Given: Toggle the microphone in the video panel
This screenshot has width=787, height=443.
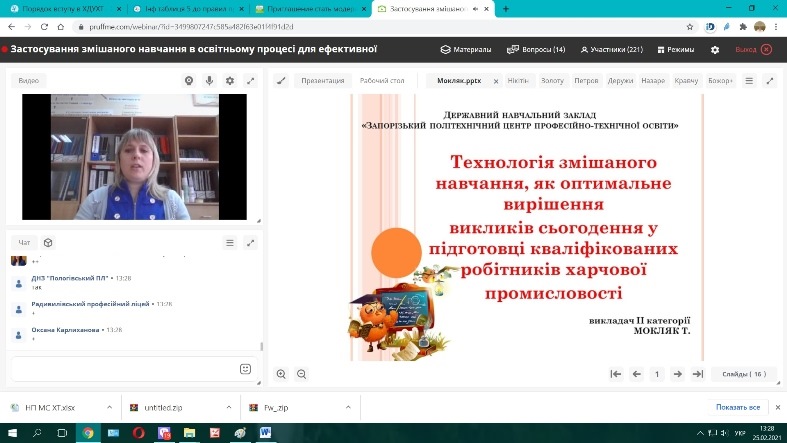Looking at the screenshot, I should [209, 80].
